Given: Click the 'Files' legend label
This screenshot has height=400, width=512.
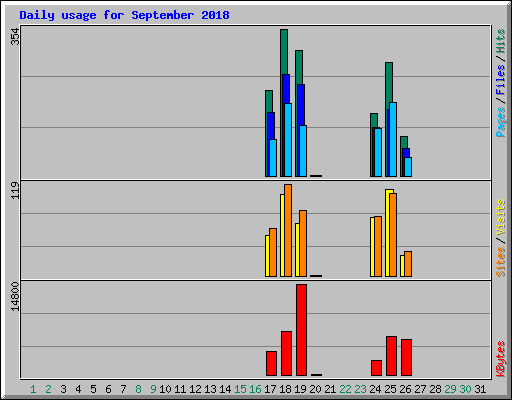Looking at the screenshot, I should [x=500, y=79].
